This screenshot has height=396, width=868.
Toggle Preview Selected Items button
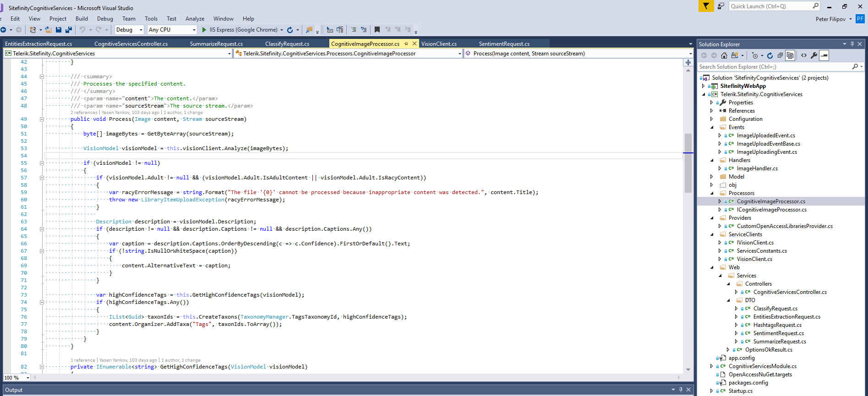click(x=824, y=55)
